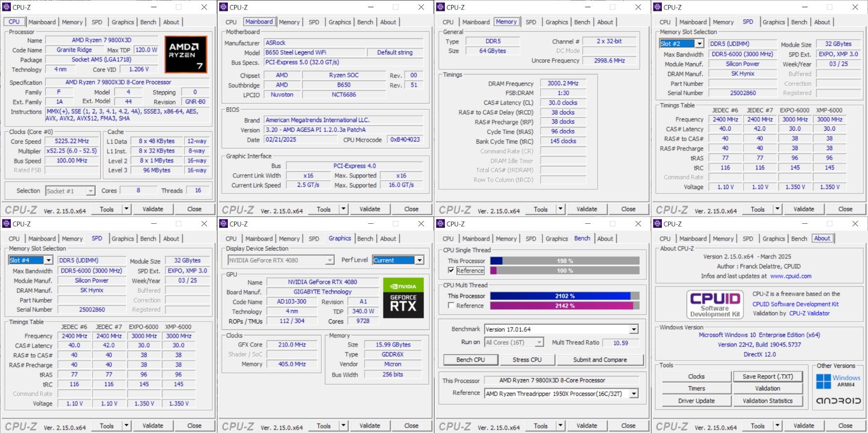Click the AMD Ryzen 7 badge on CPU tab
The height and width of the screenshot is (433, 868).
tap(186, 54)
